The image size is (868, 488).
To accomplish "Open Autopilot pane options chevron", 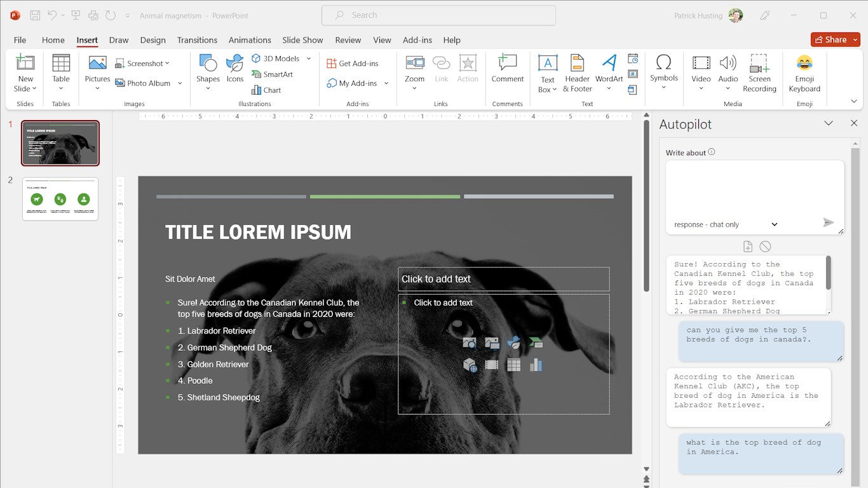I will coord(829,123).
